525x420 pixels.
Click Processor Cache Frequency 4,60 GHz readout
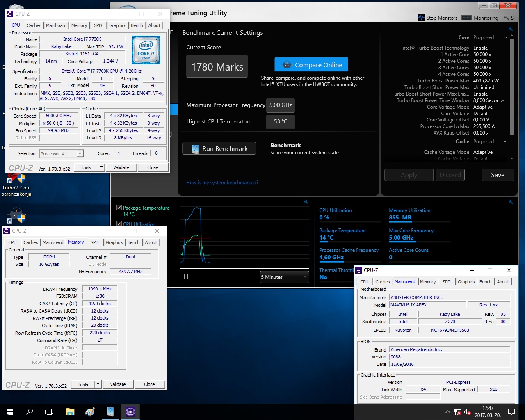[x=331, y=257]
